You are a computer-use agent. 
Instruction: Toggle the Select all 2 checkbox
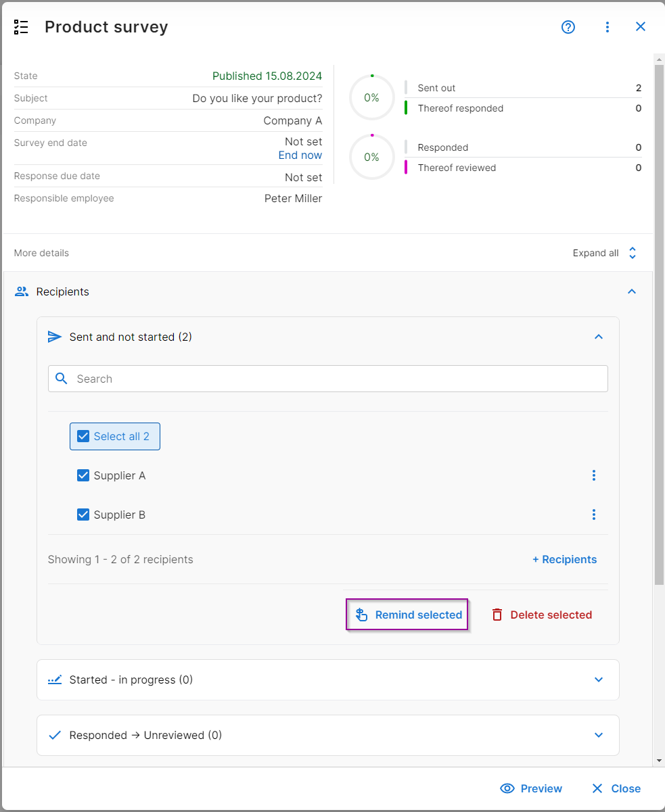[x=83, y=436]
